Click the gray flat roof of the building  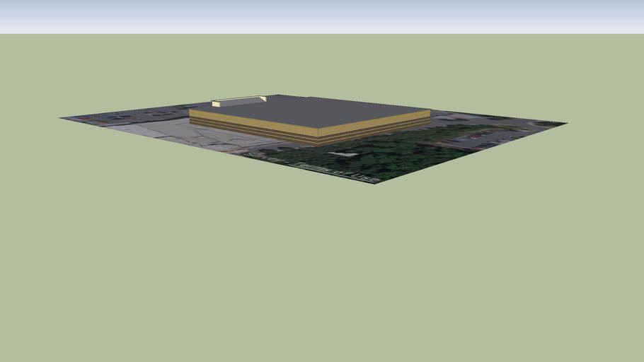pyautogui.click(x=311, y=112)
